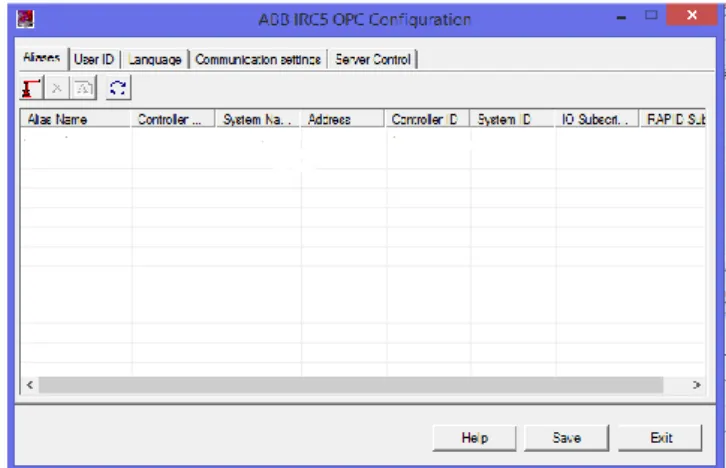This screenshot has width=726, height=468.
Task: Click the System Name column header
Action: point(258,119)
